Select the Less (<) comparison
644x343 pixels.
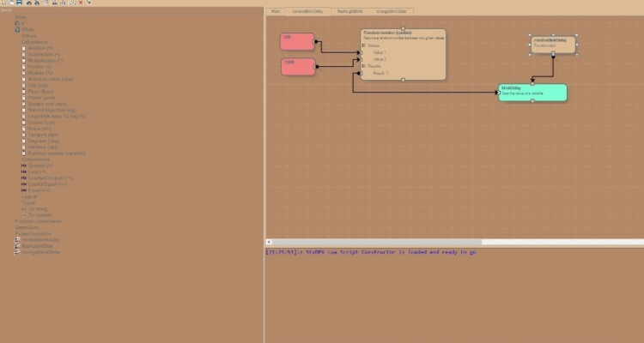pos(37,171)
